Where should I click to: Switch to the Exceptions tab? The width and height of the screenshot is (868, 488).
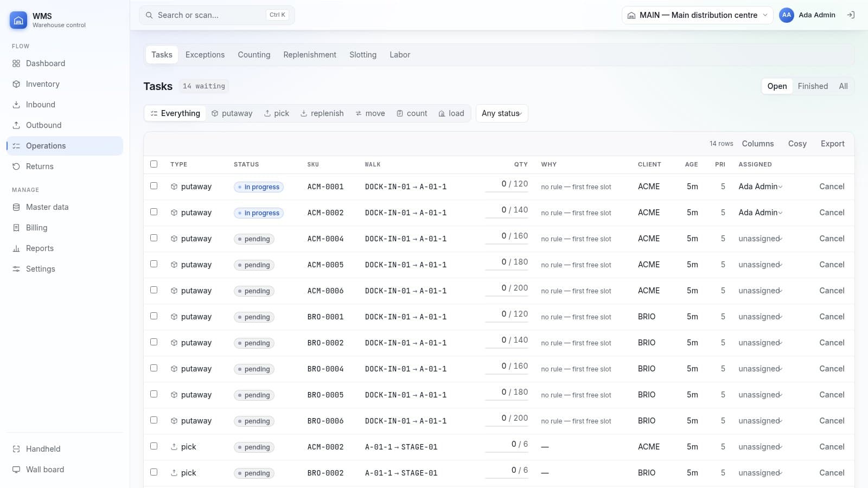click(x=205, y=55)
